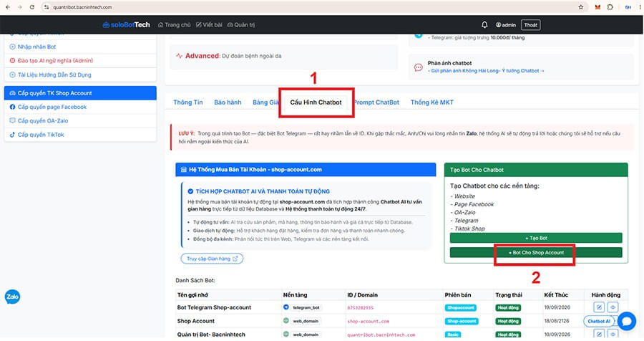The height and width of the screenshot is (341, 644).
Task: Click the soloBotTech logo
Action: pyautogui.click(x=126, y=24)
